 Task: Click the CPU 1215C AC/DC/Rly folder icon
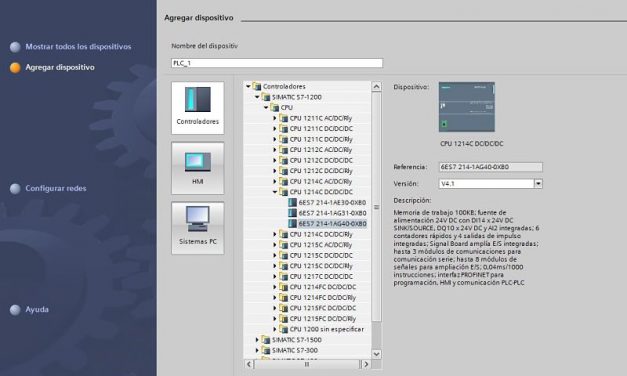pos(284,245)
